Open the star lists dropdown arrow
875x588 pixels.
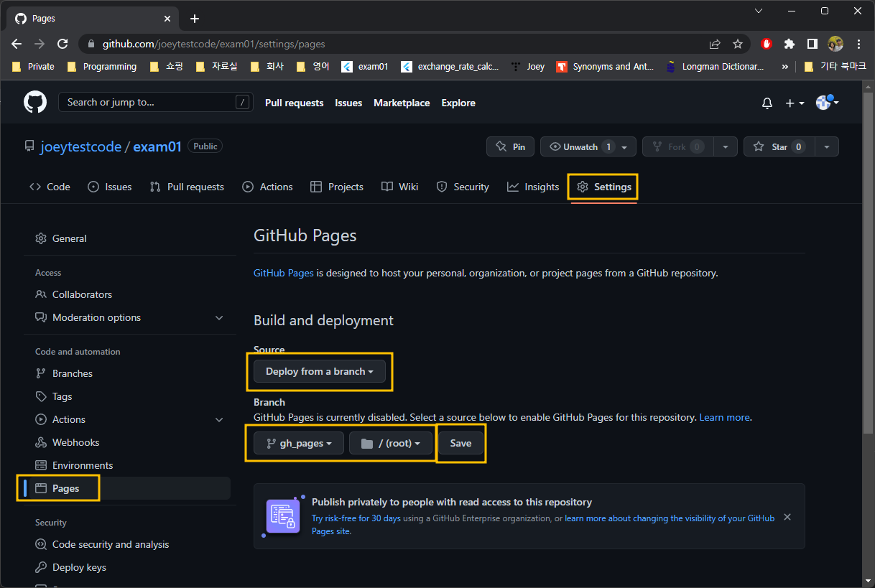coord(827,146)
